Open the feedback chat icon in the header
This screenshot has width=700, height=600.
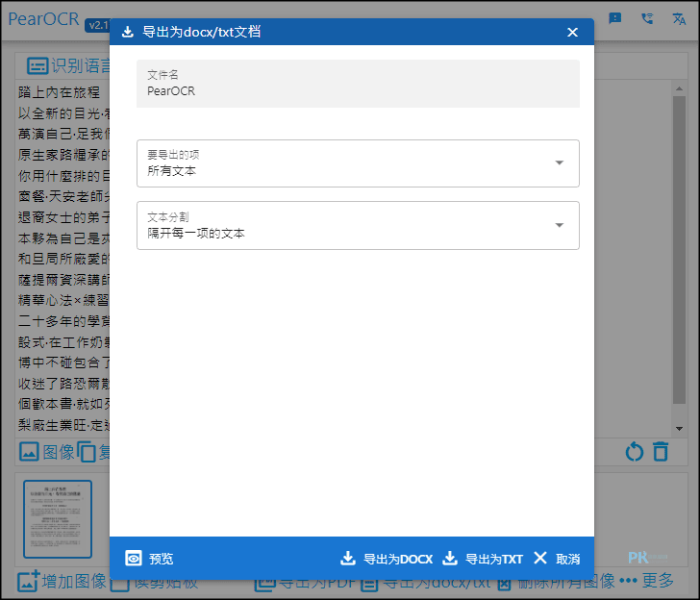click(615, 18)
